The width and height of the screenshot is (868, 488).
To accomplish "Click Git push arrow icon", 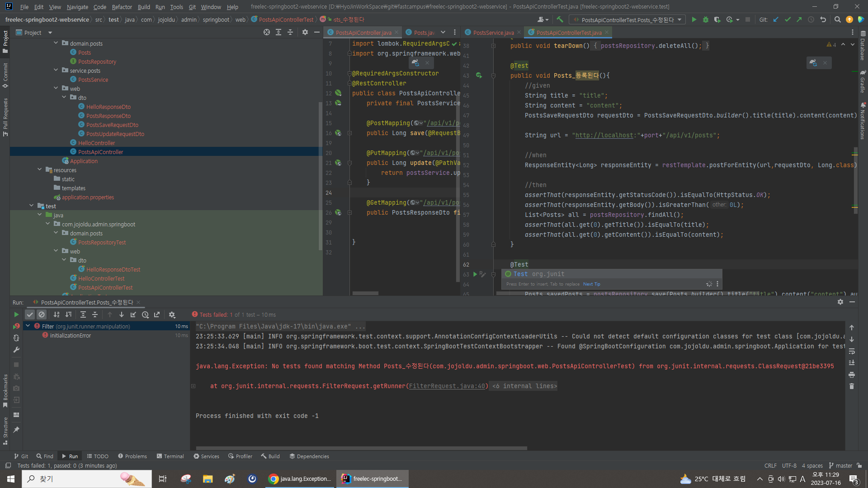I will (x=799, y=19).
